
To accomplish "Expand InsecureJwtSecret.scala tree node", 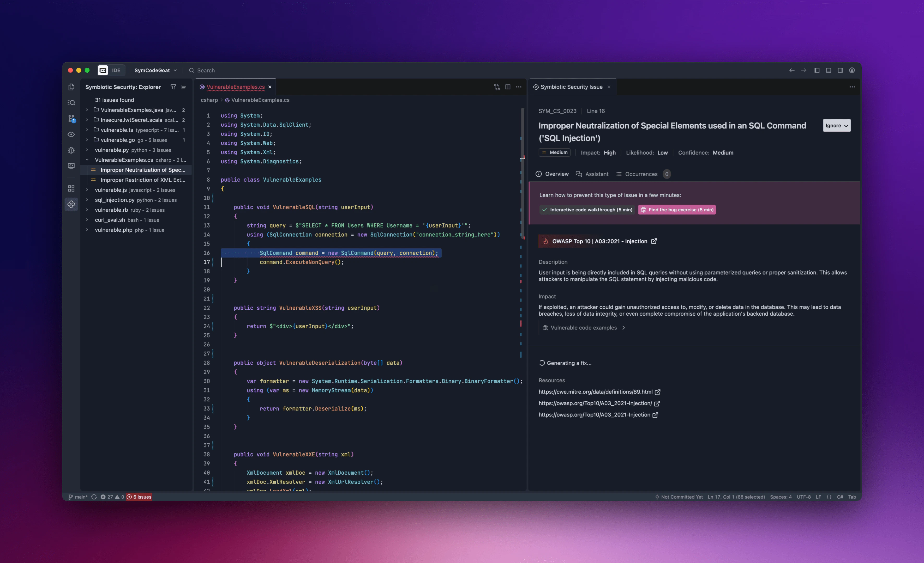I will (x=87, y=120).
